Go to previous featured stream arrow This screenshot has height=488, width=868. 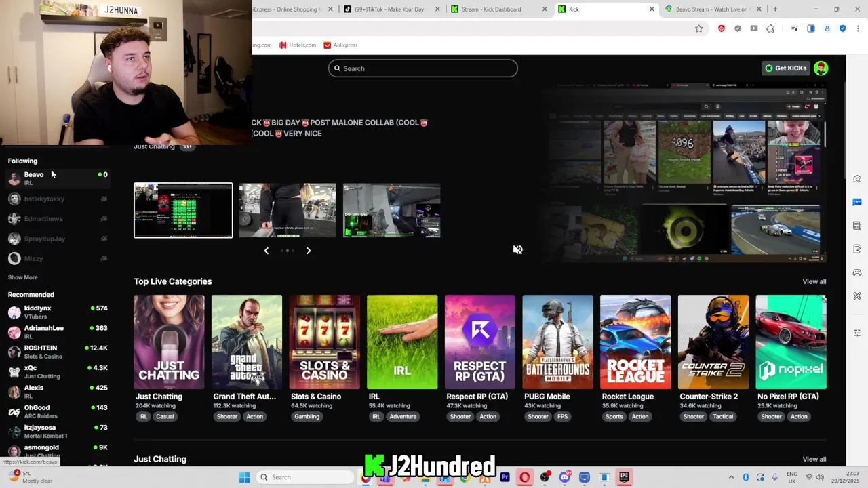[266, 251]
